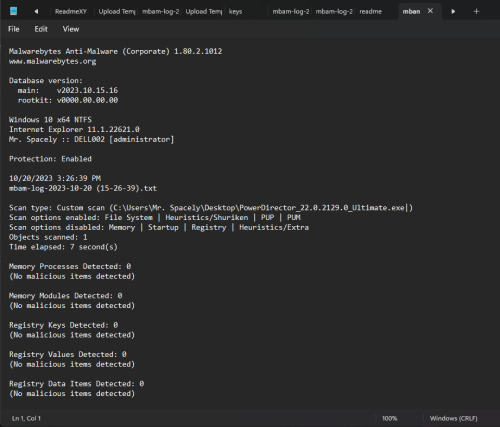Image resolution: width=500 pixels, height=427 pixels.
Task: Switch to the keys tab
Action: point(235,11)
